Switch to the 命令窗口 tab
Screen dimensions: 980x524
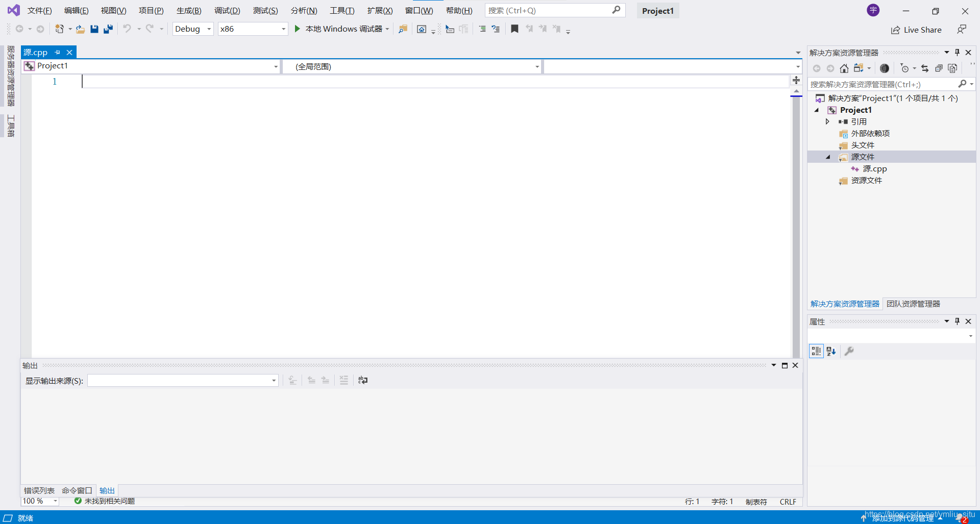click(x=77, y=490)
